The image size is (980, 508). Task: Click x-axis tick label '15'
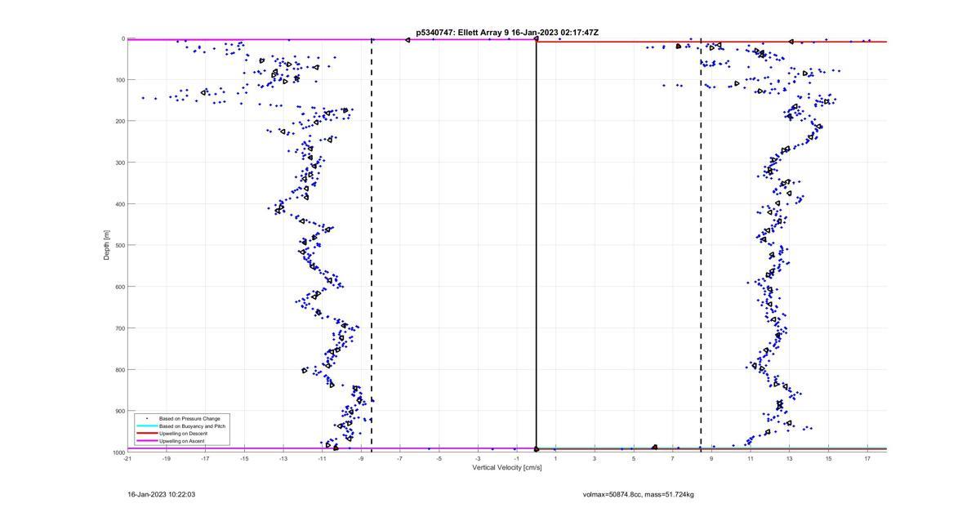(828, 458)
